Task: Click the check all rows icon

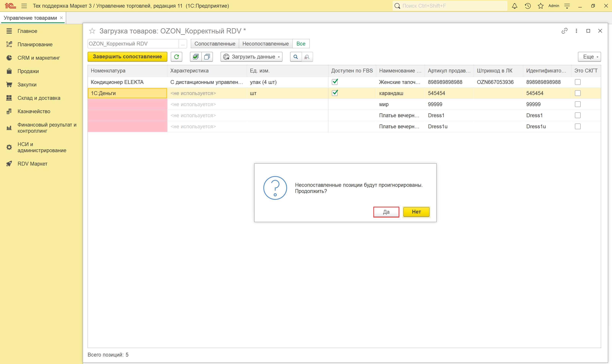Action: (x=196, y=57)
